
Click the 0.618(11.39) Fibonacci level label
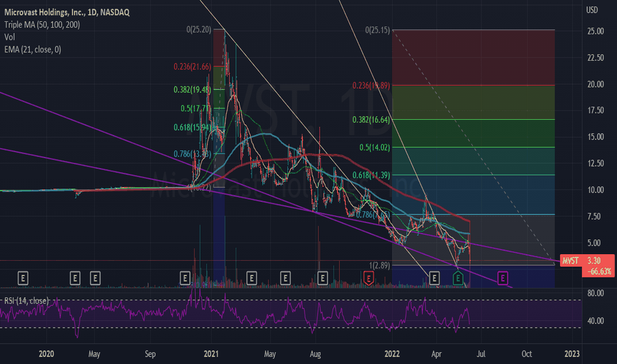[x=371, y=175]
